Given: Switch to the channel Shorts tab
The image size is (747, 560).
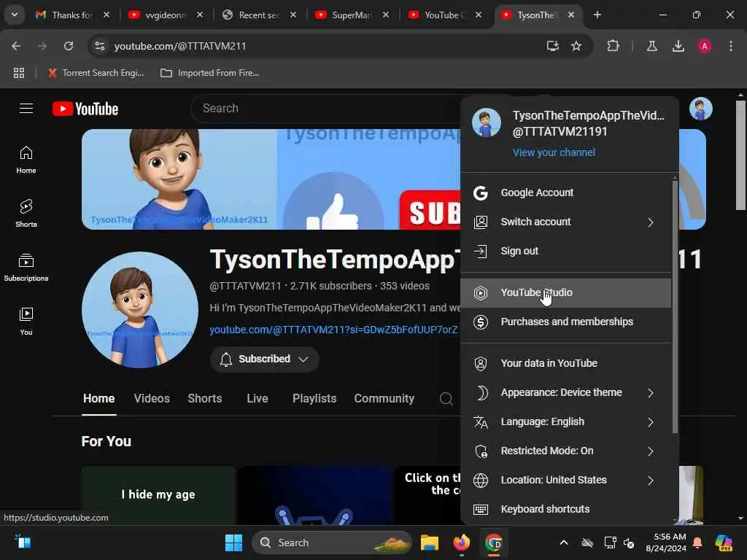Looking at the screenshot, I should pos(205,399).
